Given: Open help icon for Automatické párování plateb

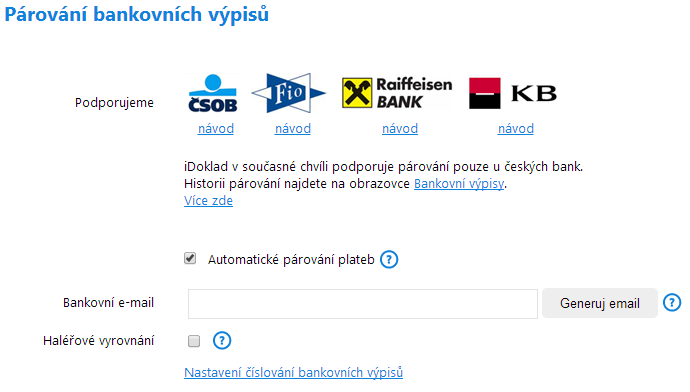Looking at the screenshot, I should pyautogui.click(x=389, y=260).
